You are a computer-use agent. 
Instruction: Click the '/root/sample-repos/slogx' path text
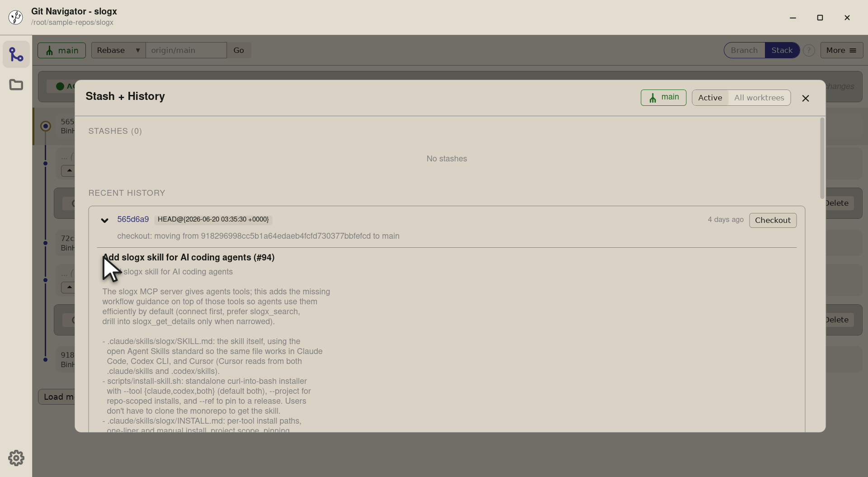[x=72, y=23]
